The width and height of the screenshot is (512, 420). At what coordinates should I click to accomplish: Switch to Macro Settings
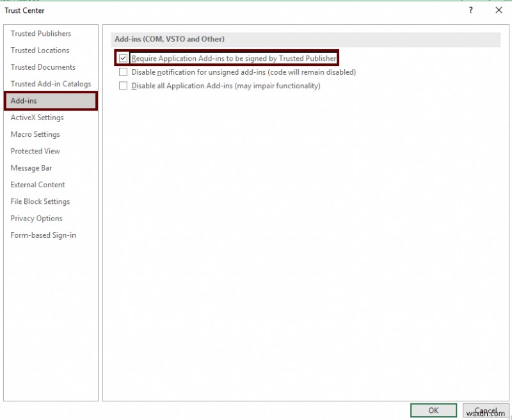point(35,134)
